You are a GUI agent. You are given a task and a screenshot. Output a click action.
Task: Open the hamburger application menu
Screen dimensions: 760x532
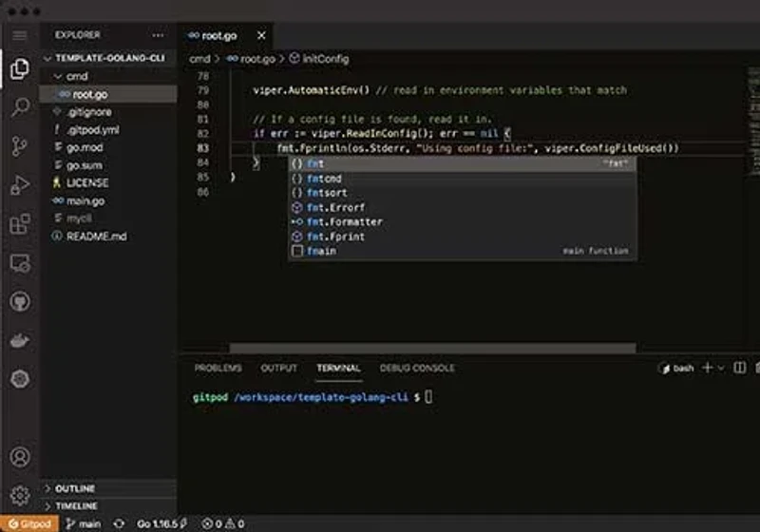[20, 35]
